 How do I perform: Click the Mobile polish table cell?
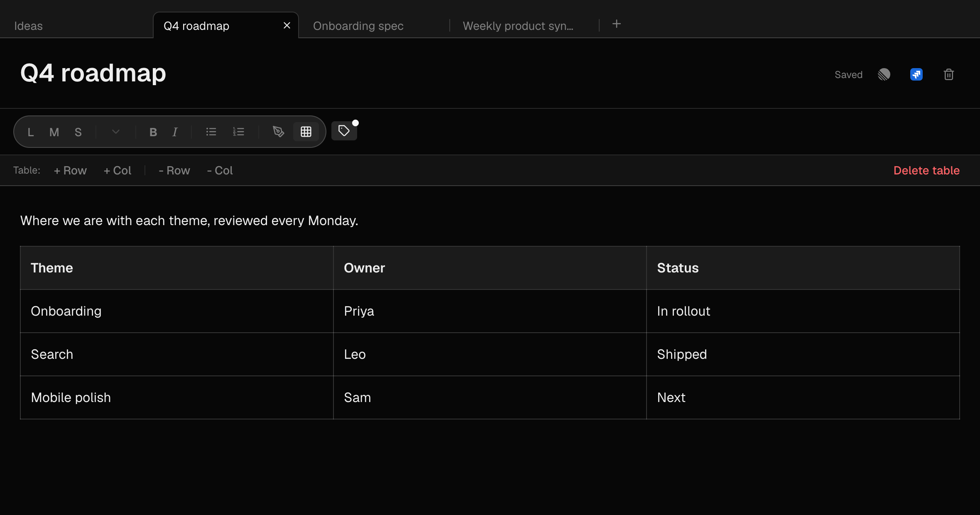177,397
